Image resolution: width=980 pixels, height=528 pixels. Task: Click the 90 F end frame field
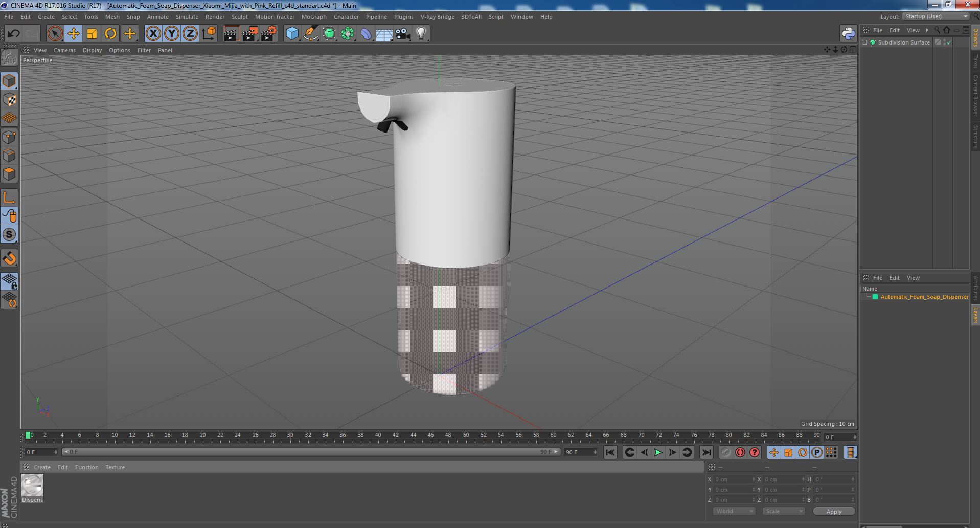pos(580,452)
